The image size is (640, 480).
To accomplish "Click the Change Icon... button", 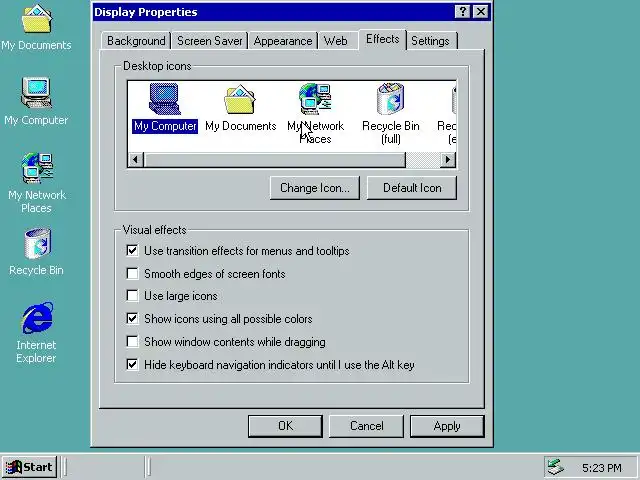I will 315,188.
